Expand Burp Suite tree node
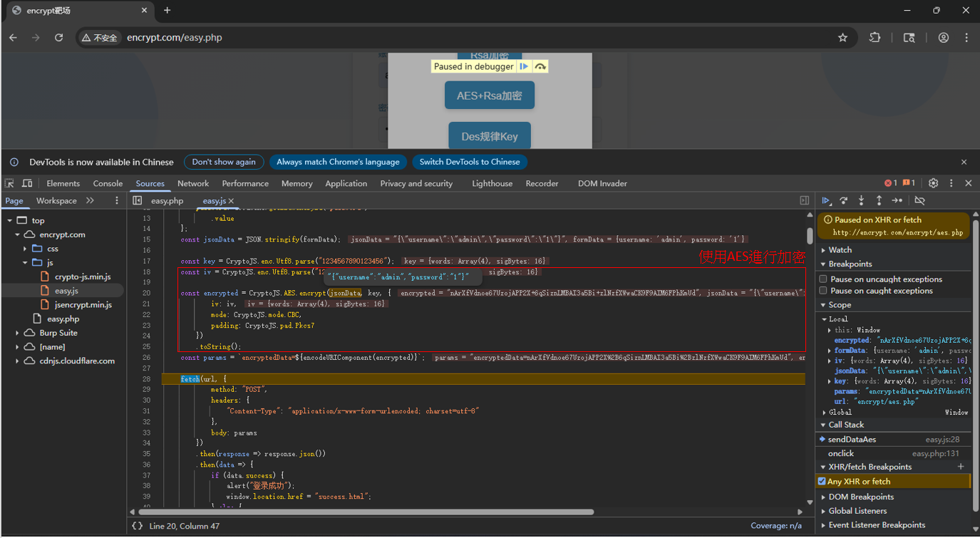This screenshot has height=538, width=980. tap(18, 333)
